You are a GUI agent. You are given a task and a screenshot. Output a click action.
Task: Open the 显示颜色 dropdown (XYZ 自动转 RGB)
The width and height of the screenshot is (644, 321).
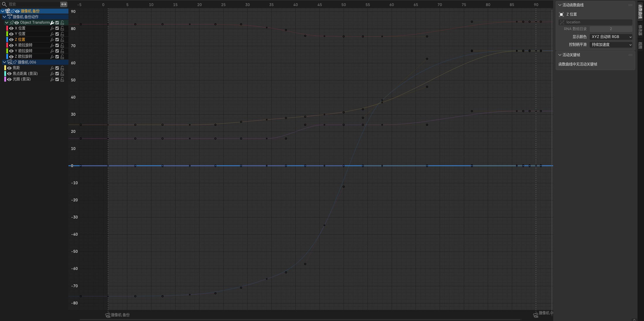click(611, 37)
